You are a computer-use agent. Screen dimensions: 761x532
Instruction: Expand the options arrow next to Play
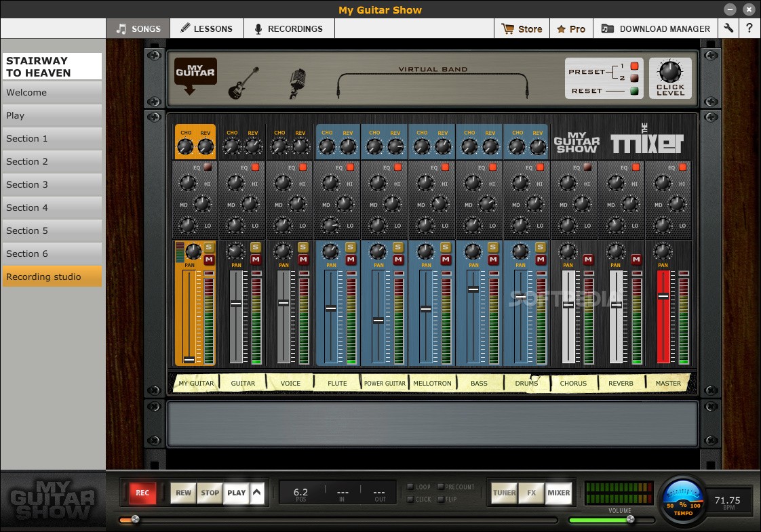[257, 493]
